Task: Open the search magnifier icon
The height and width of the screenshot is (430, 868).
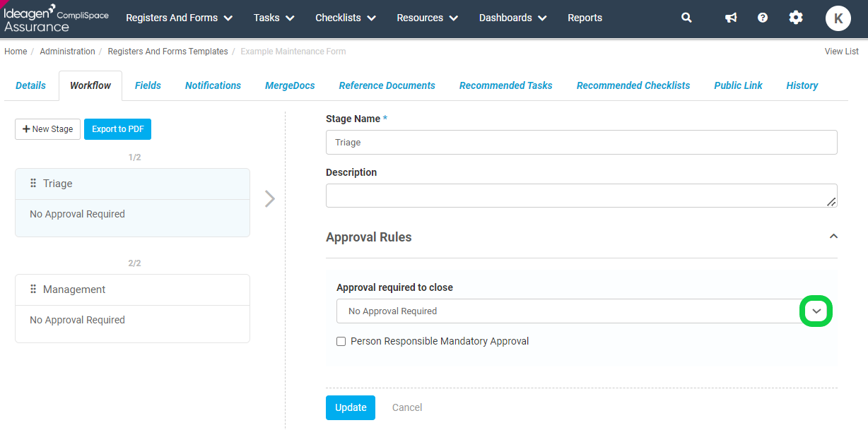Action: coord(686,18)
